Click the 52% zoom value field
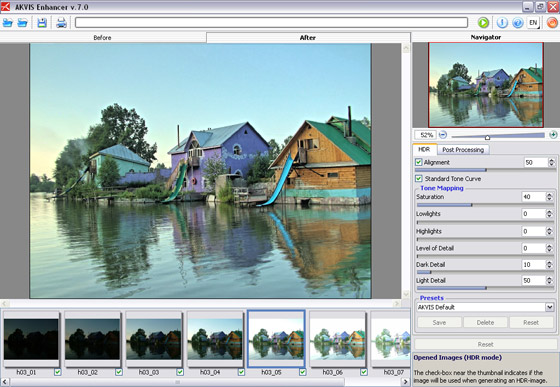 pos(426,135)
